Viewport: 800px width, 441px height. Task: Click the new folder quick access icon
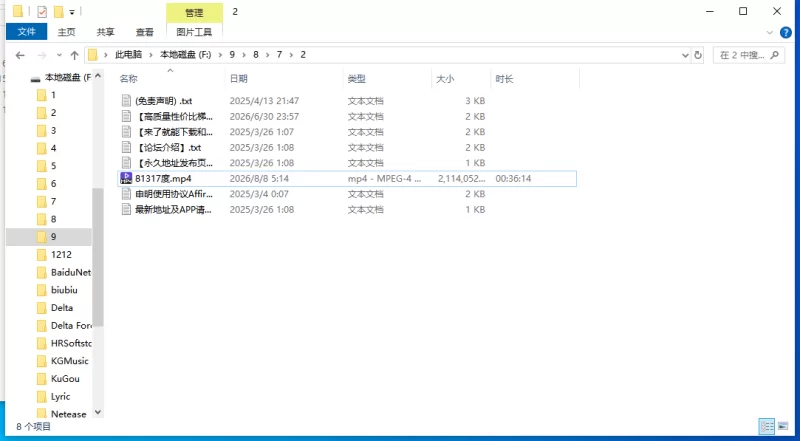tap(59, 11)
